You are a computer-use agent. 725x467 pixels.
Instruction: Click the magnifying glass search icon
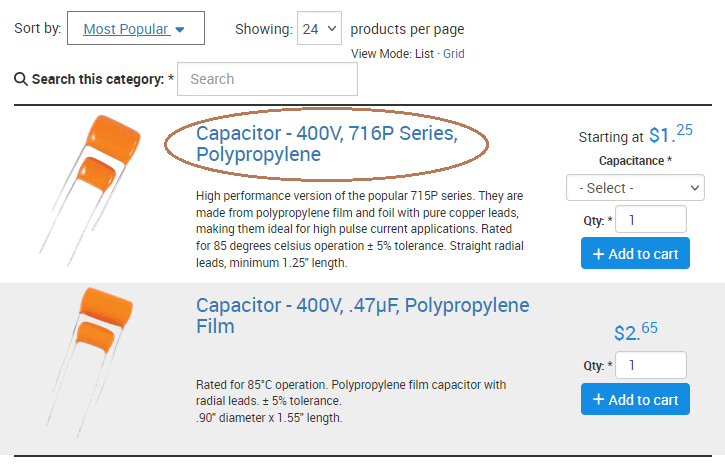click(x=21, y=79)
